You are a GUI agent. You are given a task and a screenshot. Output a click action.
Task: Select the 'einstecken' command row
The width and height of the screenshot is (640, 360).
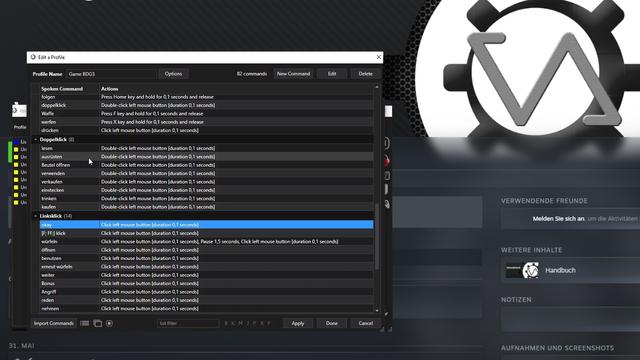pos(207,190)
